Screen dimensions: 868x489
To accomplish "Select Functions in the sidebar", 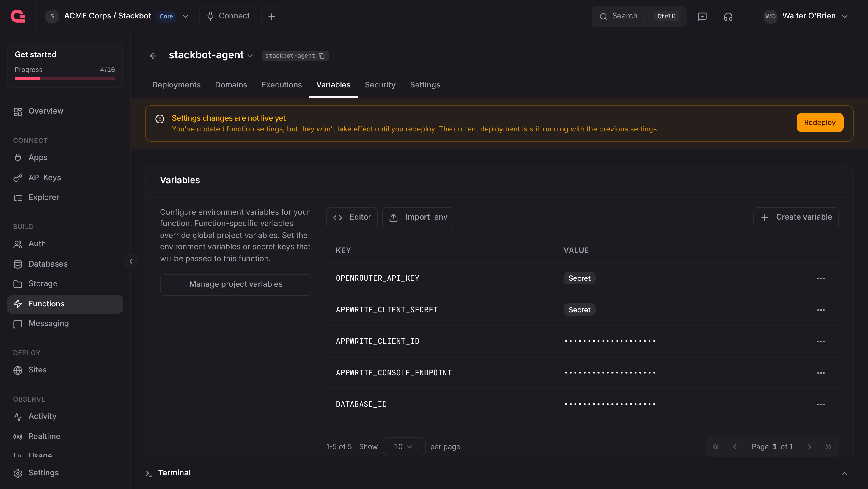I will pos(65,304).
